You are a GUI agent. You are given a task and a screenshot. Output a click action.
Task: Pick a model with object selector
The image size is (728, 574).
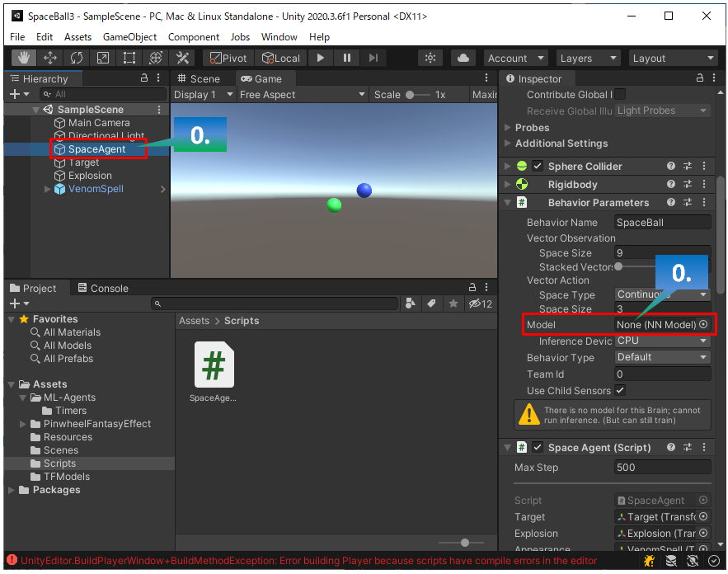tap(703, 324)
